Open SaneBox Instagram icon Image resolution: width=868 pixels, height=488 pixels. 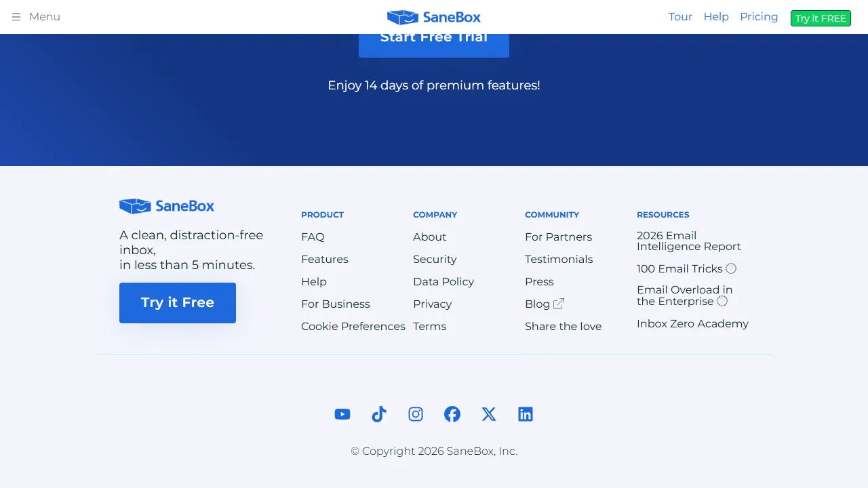point(416,414)
